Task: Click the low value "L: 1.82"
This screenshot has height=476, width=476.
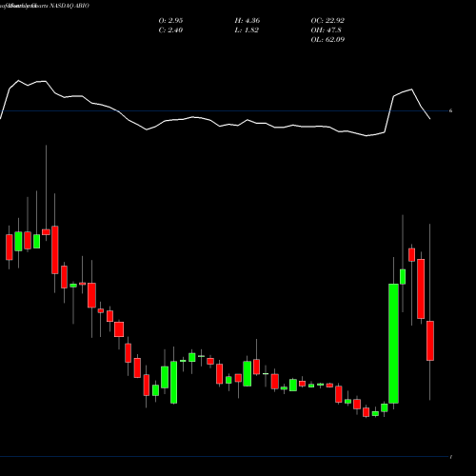Action: pos(247,30)
